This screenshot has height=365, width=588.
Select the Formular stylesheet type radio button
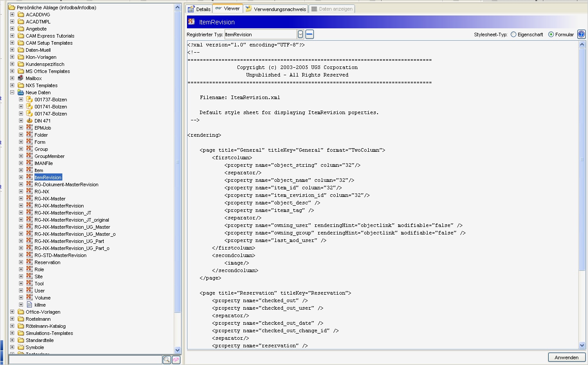click(551, 35)
